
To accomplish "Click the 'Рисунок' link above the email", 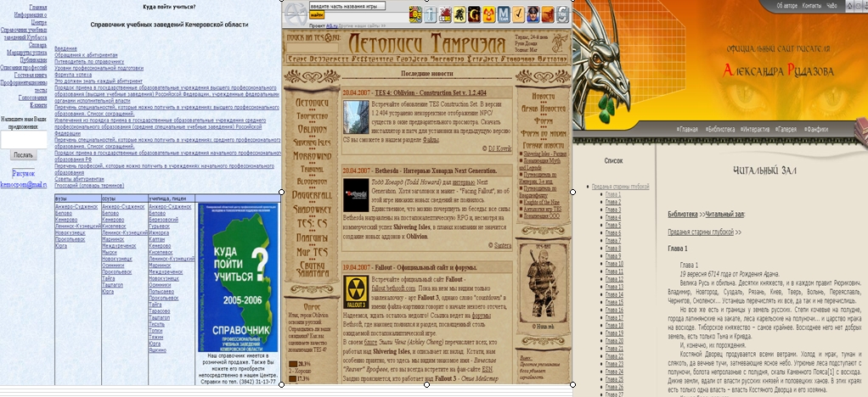I will (23, 173).
